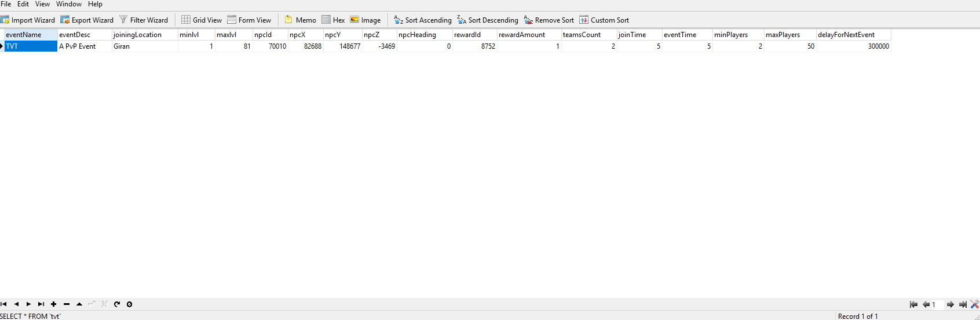Open the Window menu
Image resolution: width=980 pixels, height=320 pixels.
click(69, 4)
